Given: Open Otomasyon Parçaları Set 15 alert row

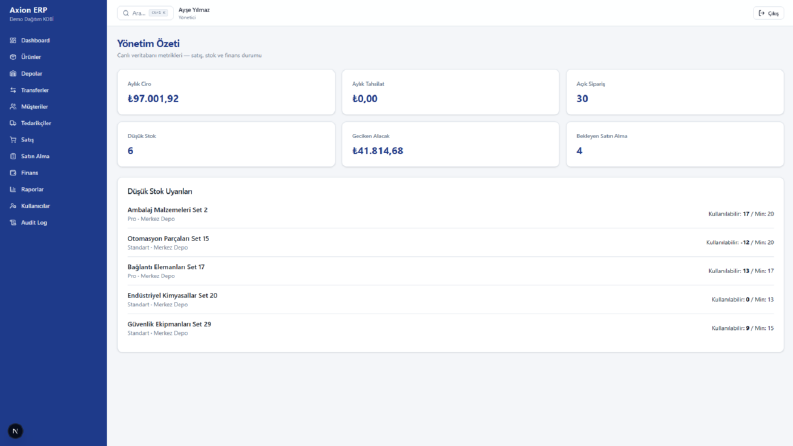Looking at the screenshot, I should (451, 243).
